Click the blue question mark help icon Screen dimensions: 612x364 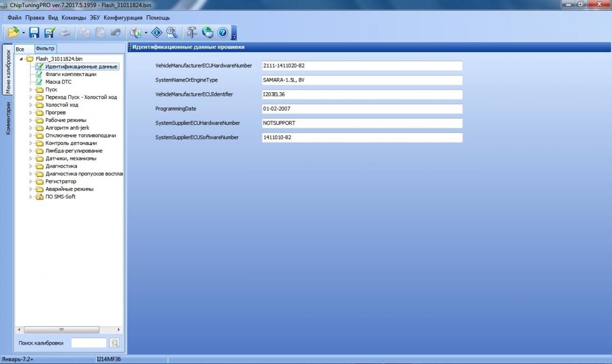(x=222, y=33)
